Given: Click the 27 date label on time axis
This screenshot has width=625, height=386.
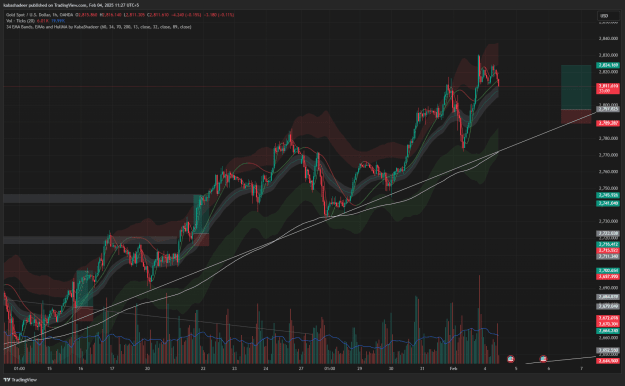Looking at the screenshot, I should 301,368.
